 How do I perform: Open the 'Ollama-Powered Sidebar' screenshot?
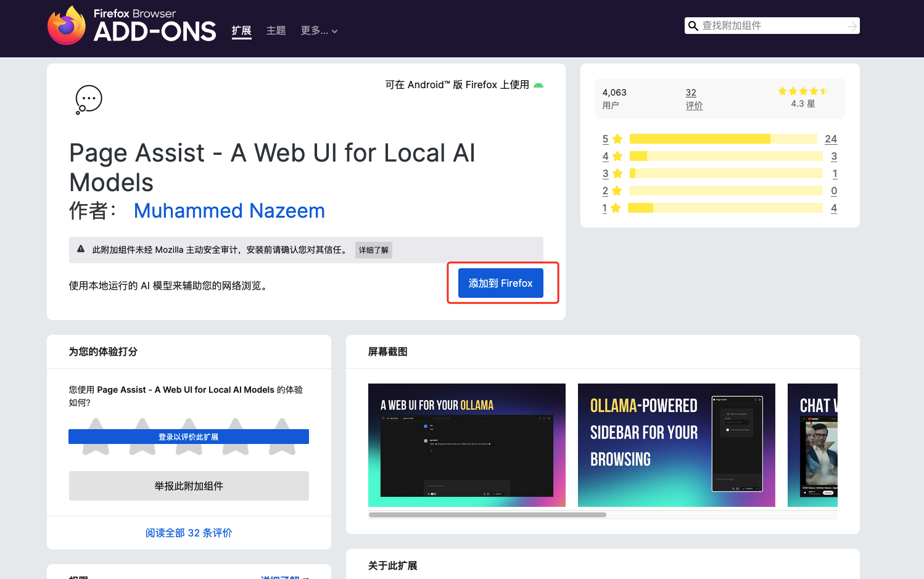(x=677, y=445)
